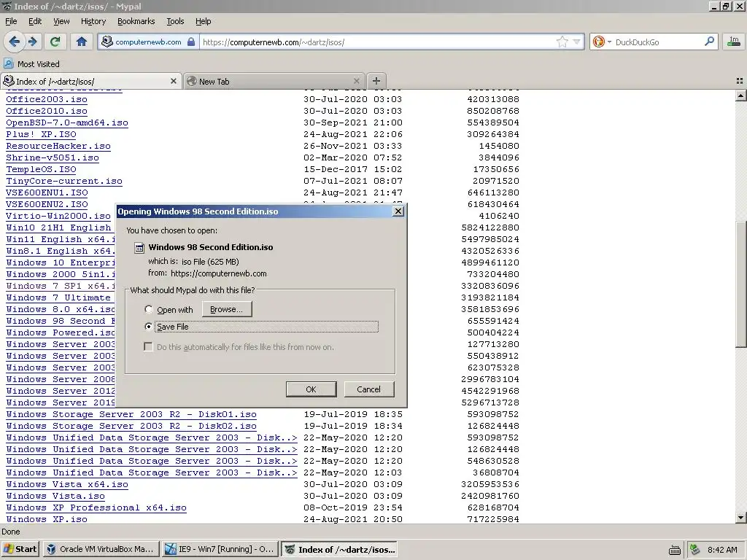Close the New Tab tab
The width and height of the screenshot is (747, 560).
[x=356, y=82]
